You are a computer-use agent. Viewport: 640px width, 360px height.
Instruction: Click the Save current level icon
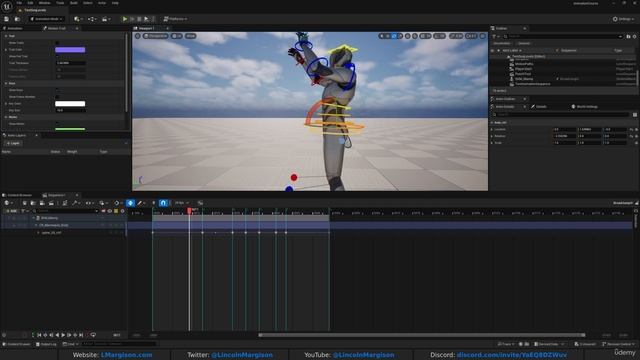tap(7, 19)
